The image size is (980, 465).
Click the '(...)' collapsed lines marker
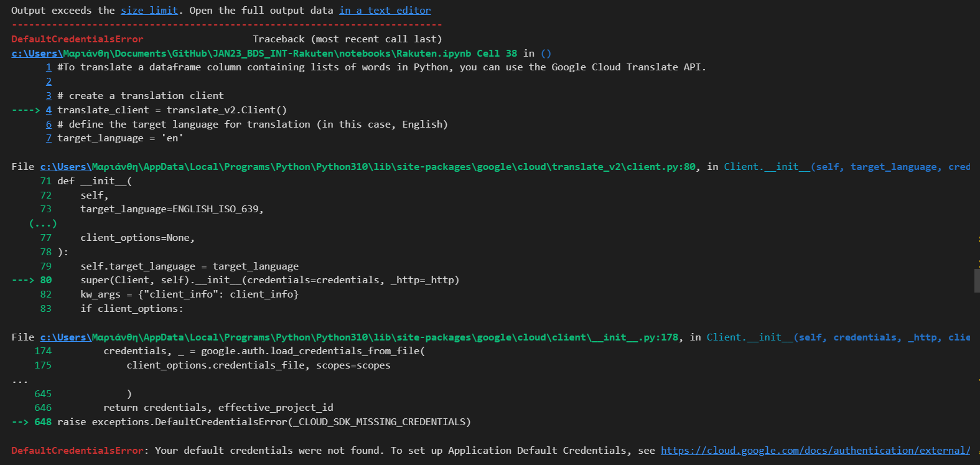[43, 223]
